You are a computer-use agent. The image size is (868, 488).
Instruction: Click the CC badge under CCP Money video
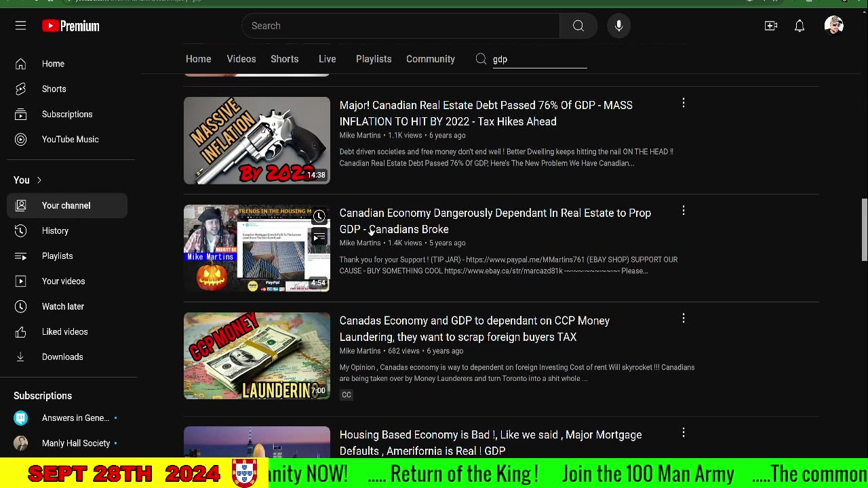click(x=347, y=394)
